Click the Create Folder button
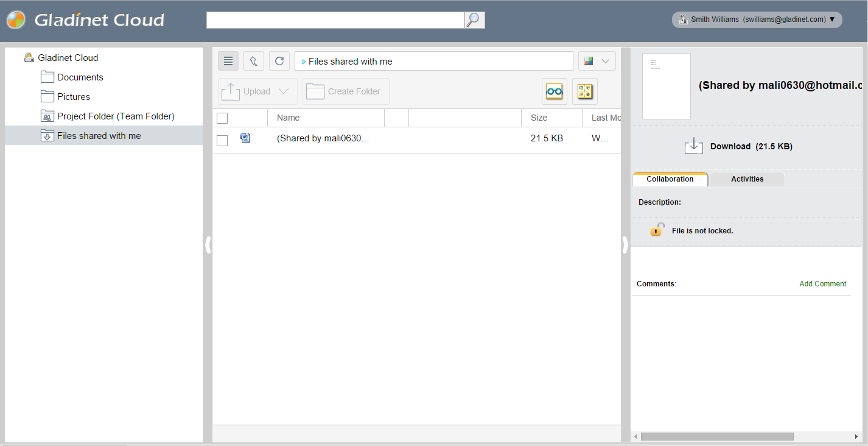The height and width of the screenshot is (446, 868). point(346,91)
